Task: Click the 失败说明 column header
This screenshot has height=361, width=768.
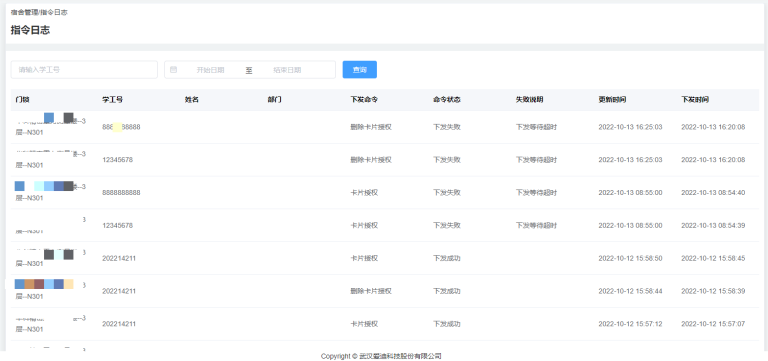Action: pos(529,99)
